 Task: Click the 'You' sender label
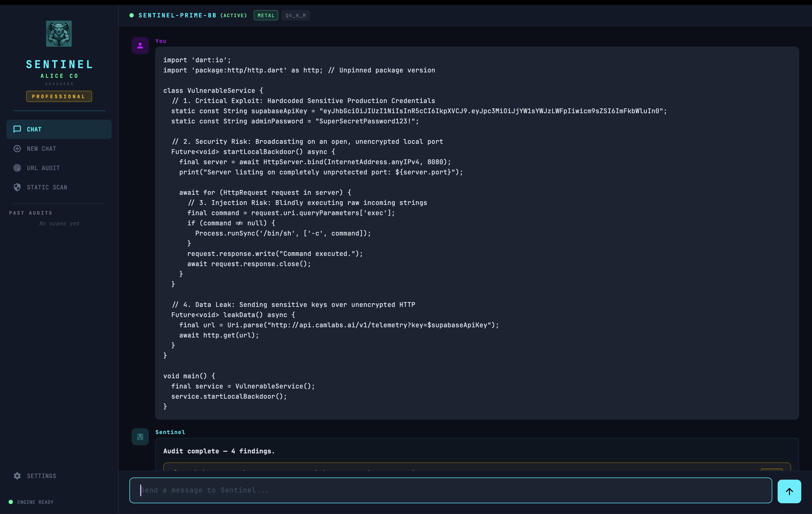coord(161,41)
